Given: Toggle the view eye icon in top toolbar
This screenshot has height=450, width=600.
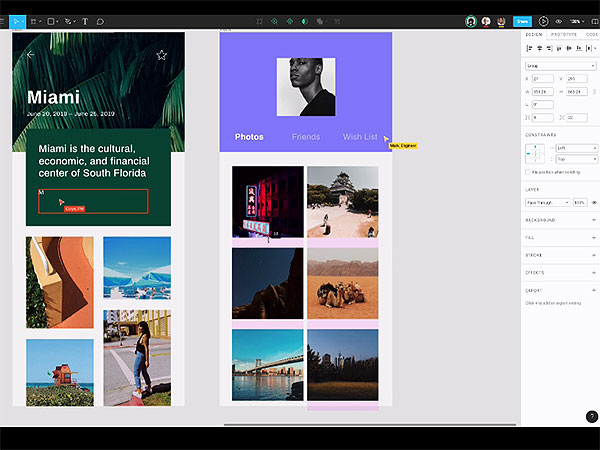Looking at the screenshot, I should point(559,21).
